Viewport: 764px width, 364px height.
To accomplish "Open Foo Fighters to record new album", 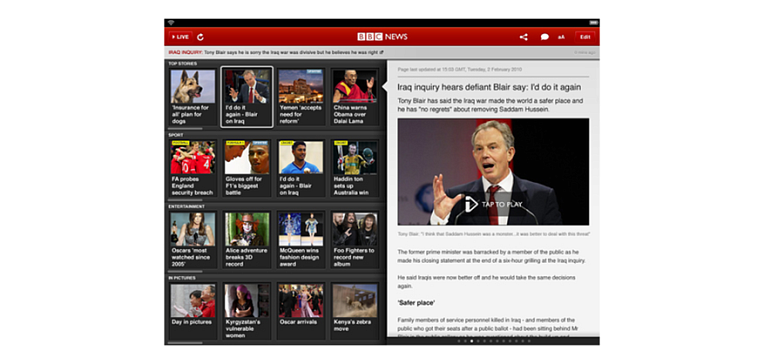I will (355, 239).
